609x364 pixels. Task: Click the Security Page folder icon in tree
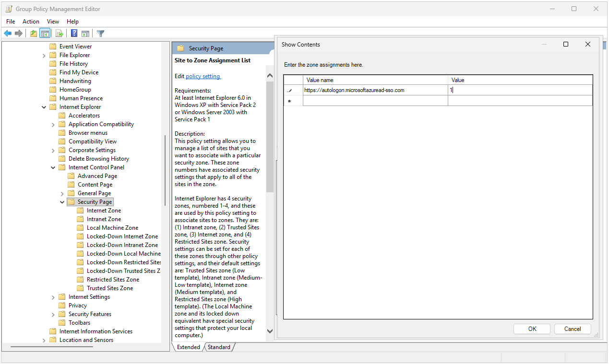(x=71, y=202)
